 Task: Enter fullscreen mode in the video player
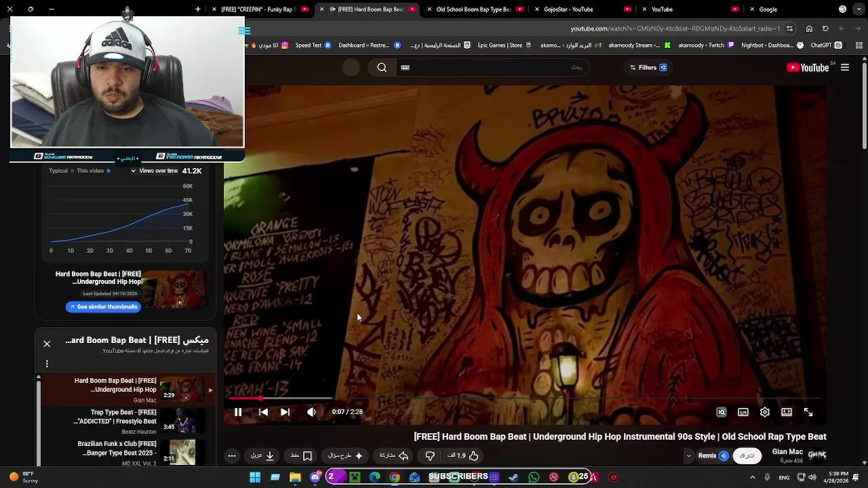(x=808, y=412)
